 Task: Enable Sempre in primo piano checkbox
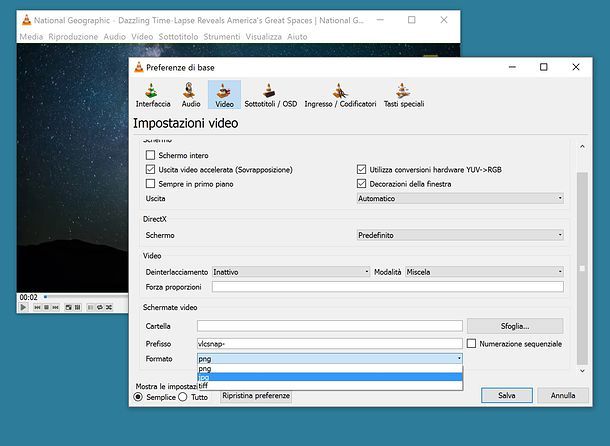[x=150, y=183]
